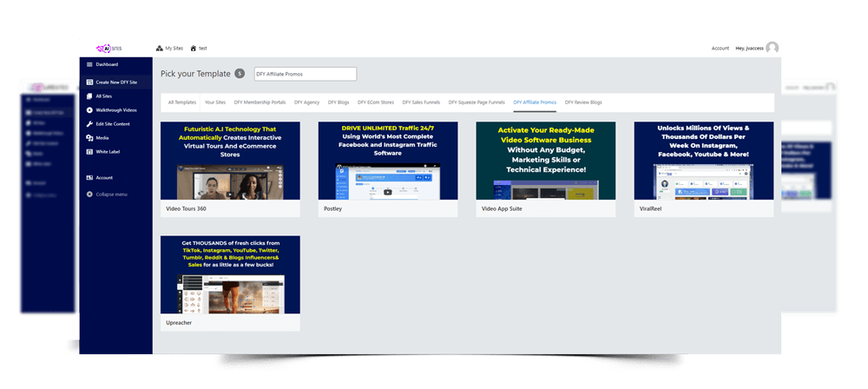Switch to the DFY Review Blogs tab
Image resolution: width=868 pixels, height=389 pixels.
click(583, 102)
